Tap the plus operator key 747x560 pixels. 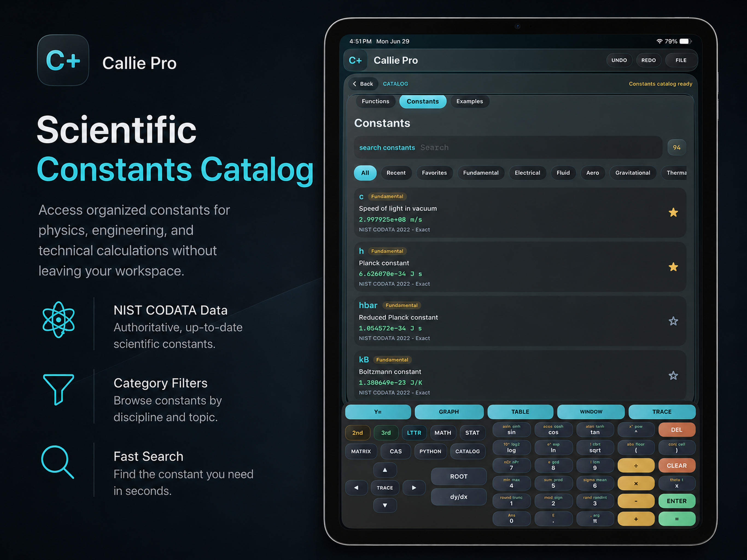coord(636,519)
